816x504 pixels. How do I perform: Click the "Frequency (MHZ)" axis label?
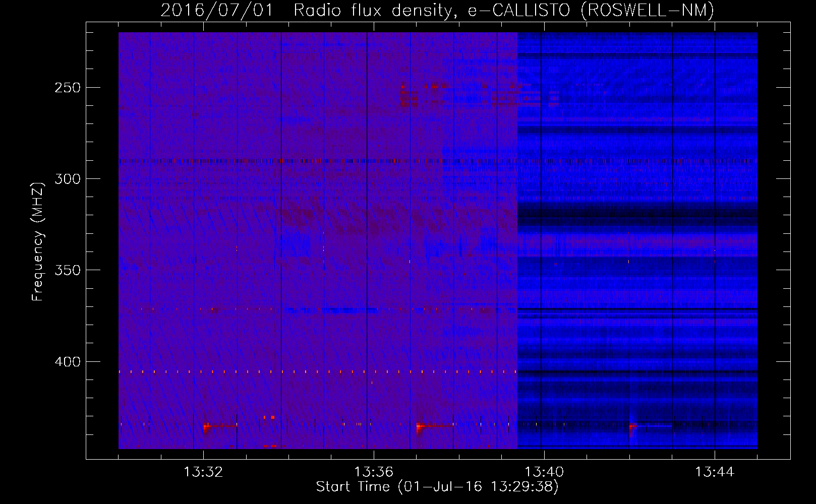click(x=38, y=241)
